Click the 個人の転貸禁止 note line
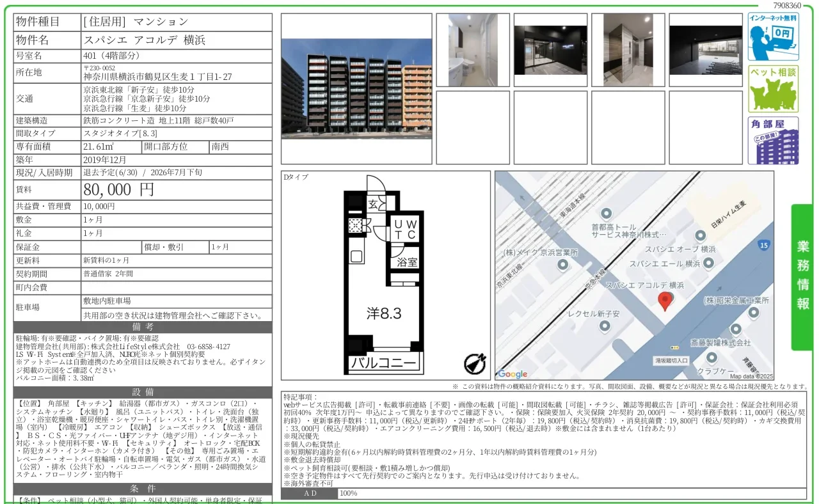Screen dimensions: 819x504 tap(312, 444)
